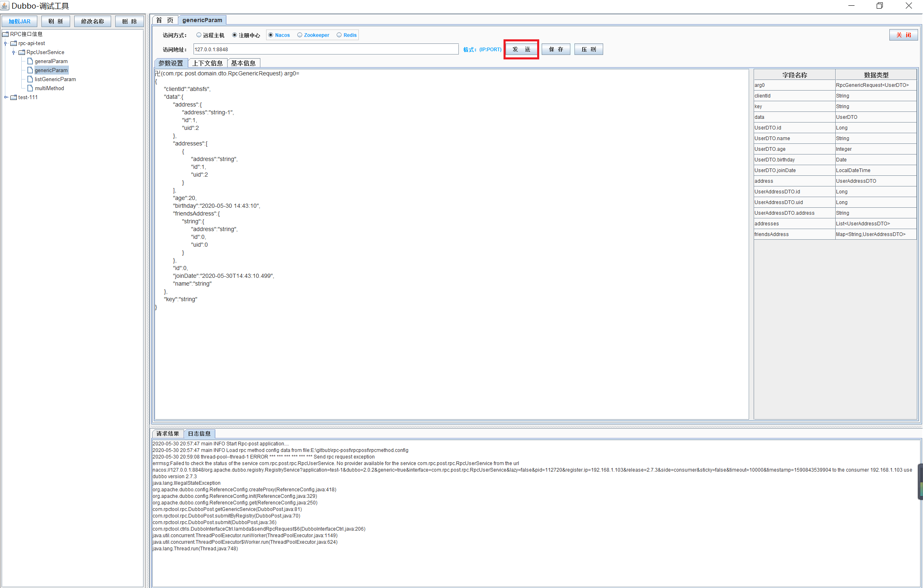Click the Map<String,UserAddressDTO> type cell
923x588 pixels.
point(876,234)
